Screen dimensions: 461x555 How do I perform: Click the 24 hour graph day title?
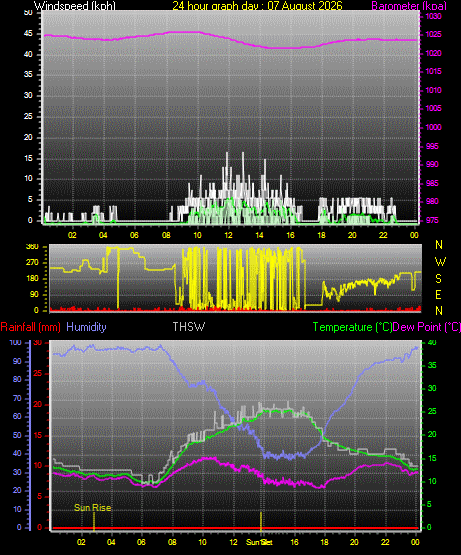point(257,5)
